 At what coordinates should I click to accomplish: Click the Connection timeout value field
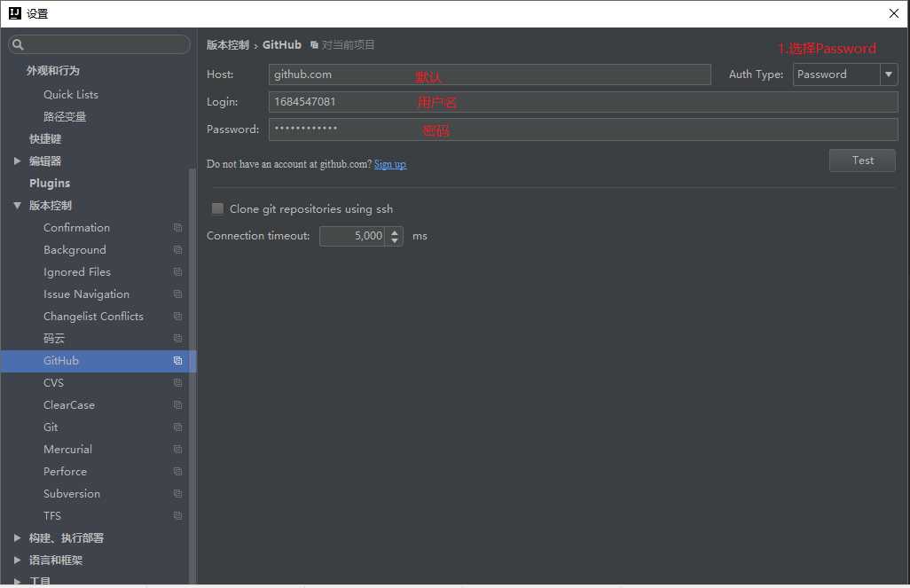(352, 236)
